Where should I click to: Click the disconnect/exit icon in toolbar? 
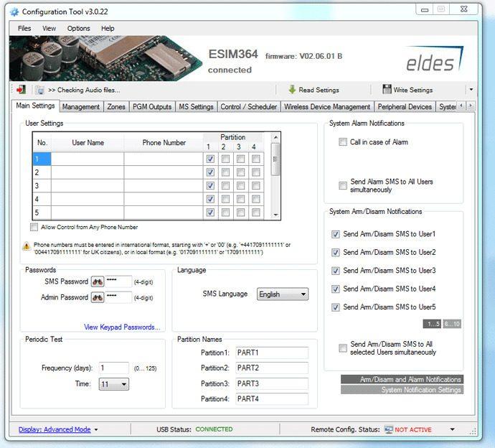(21, 90)
